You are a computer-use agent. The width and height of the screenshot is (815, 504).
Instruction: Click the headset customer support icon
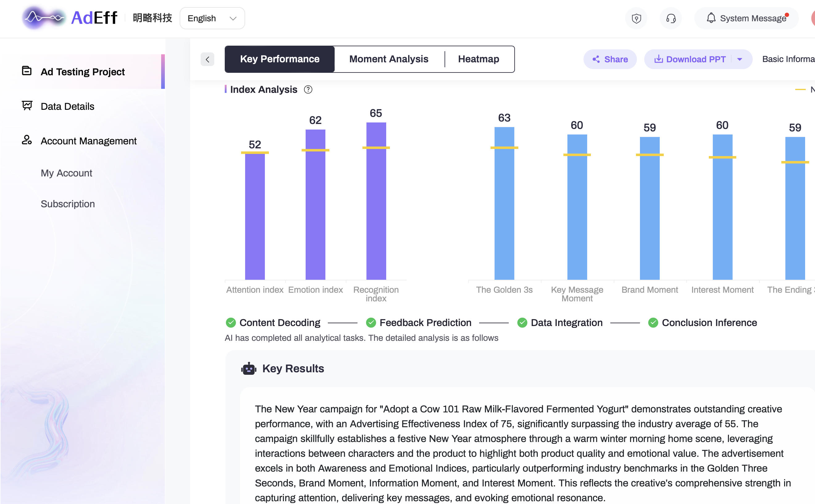671,18
